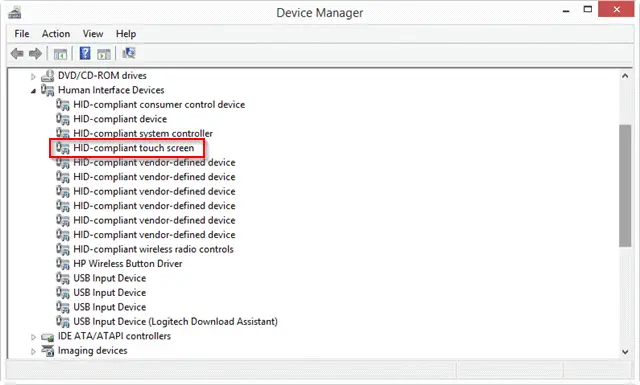Expand the IDE ATA/ATAPI controllers node
The width and height of the screenshot is (640, 385).
tap(33, 337)
